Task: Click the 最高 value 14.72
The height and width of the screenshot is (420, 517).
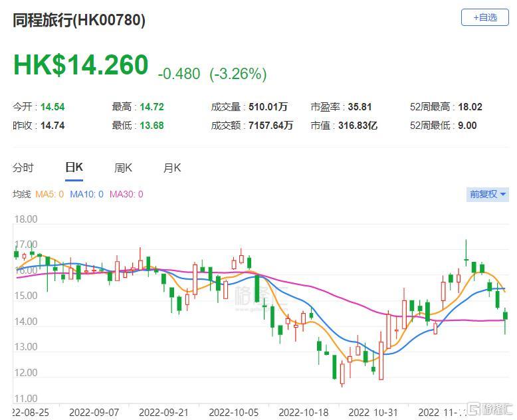Action: pyautogui.click(x=152, y=107)
